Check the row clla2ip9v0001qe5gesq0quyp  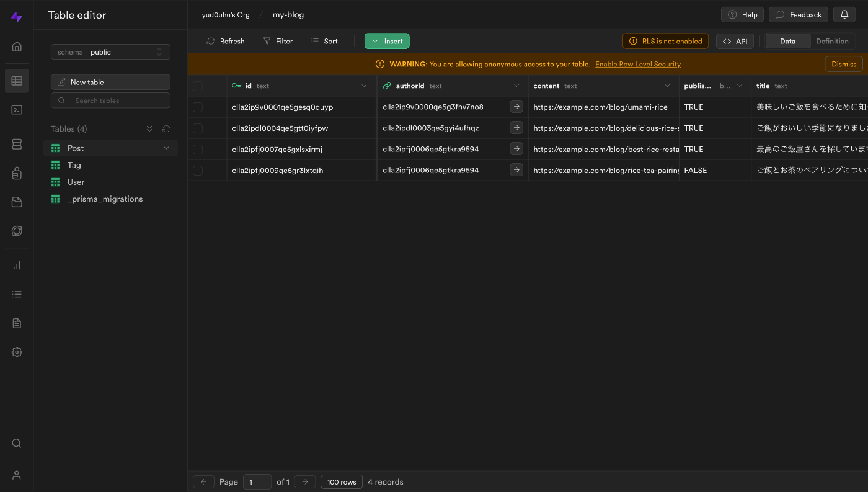[198, 107]
